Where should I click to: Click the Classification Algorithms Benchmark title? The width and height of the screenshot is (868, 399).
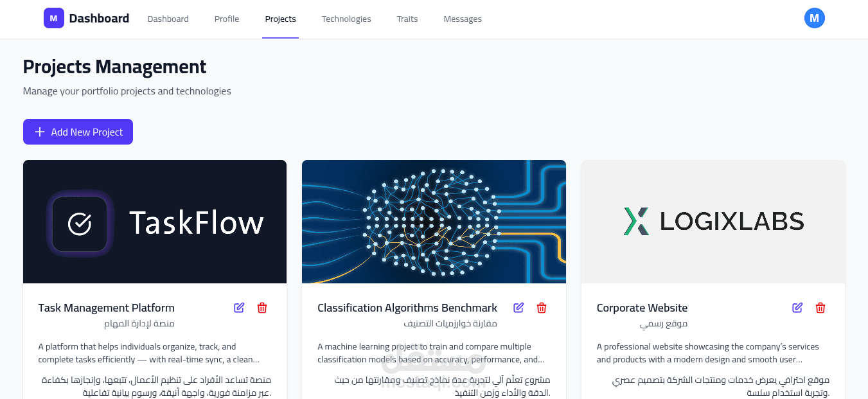pyautogui.click(x=407, y=308)
